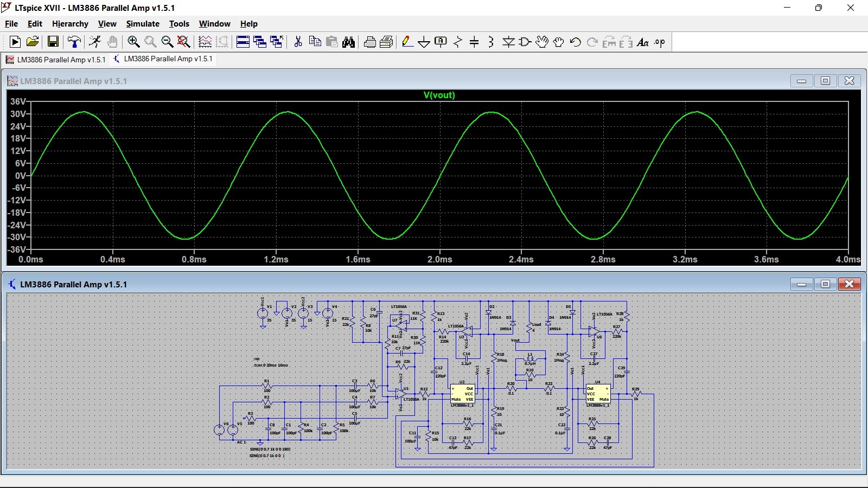Switch to the schematic LM3886 Parallel Amp tab
868x488 pixels.
coord(163,59)
